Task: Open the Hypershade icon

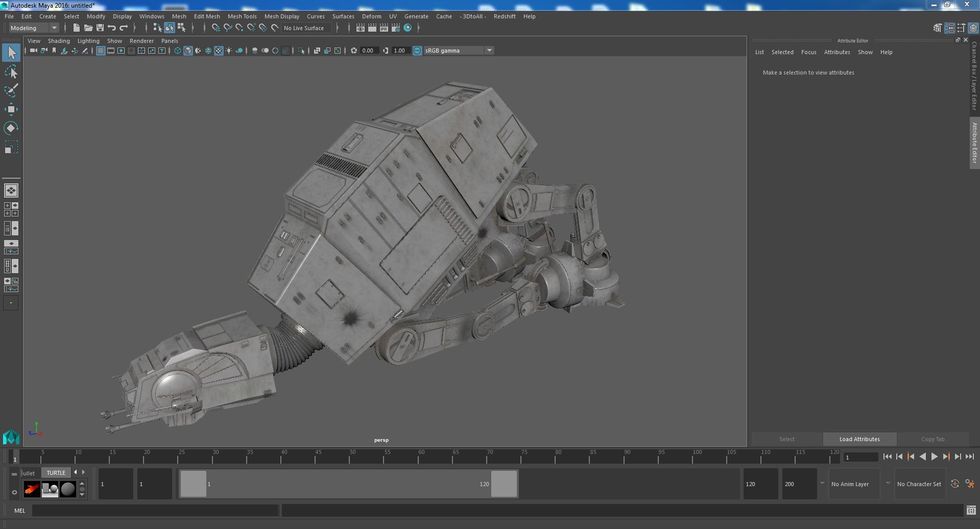Action: click(x=408, y=28)
